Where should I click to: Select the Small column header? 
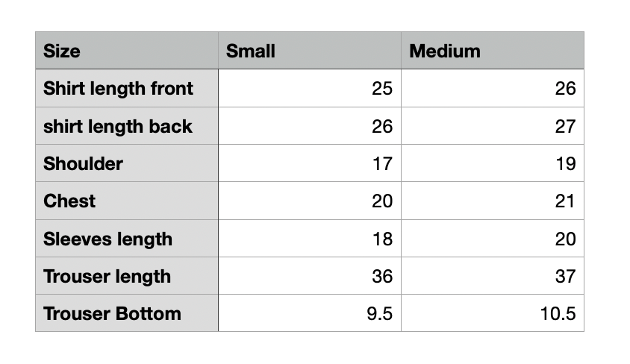(310, 51)
